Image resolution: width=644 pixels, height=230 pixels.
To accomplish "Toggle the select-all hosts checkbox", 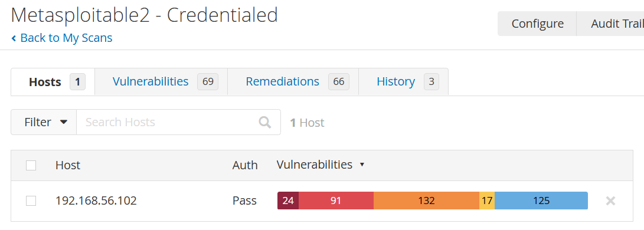I will (x=31, y=165).
